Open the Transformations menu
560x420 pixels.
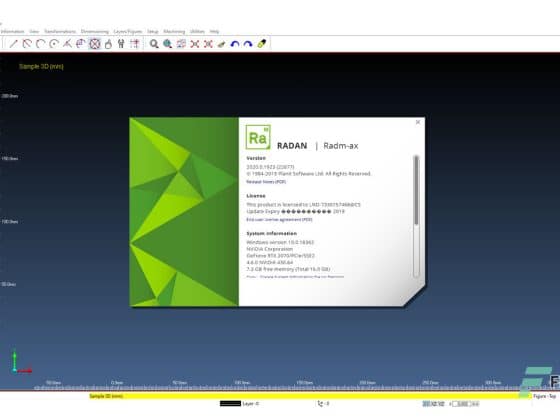60,31
